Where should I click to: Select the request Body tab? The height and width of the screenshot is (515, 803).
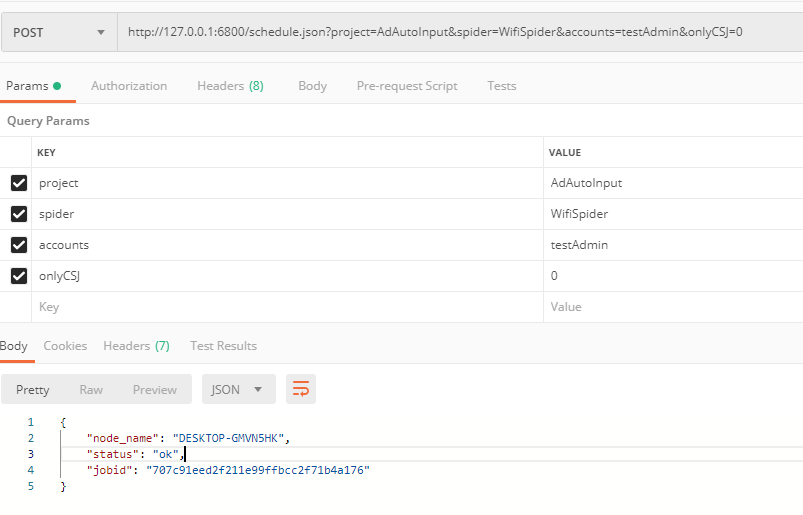(312, 86)
